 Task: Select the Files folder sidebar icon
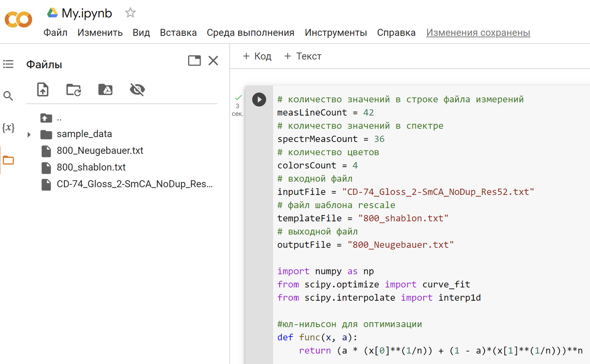[8, 160]
